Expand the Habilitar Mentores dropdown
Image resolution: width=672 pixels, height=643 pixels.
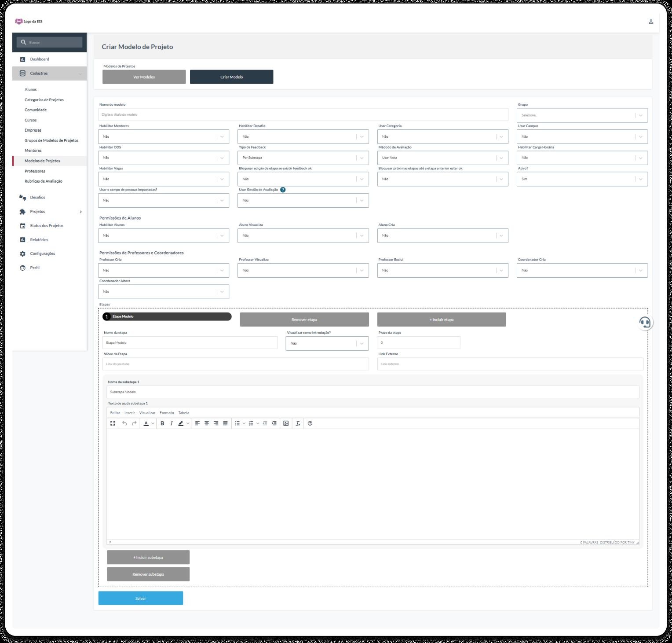(164, 136)
